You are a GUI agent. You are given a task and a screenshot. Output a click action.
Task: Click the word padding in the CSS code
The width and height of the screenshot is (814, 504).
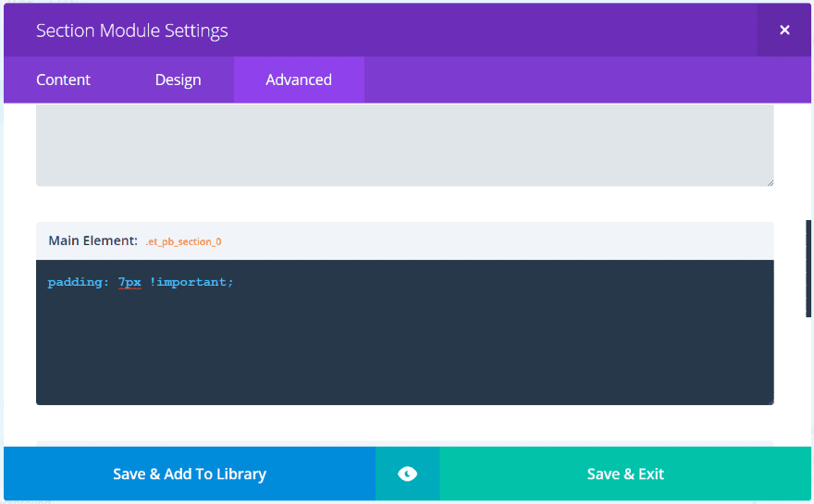click(75, 282)
